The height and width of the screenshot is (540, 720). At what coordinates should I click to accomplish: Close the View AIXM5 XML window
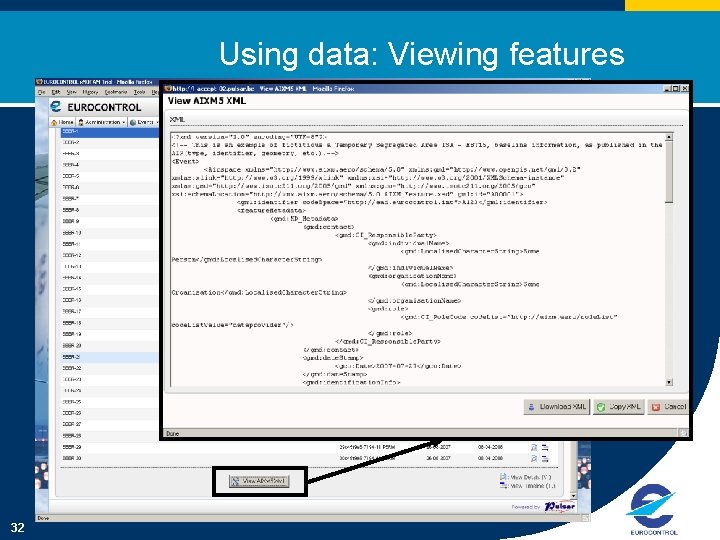click(x=684, y=89)
